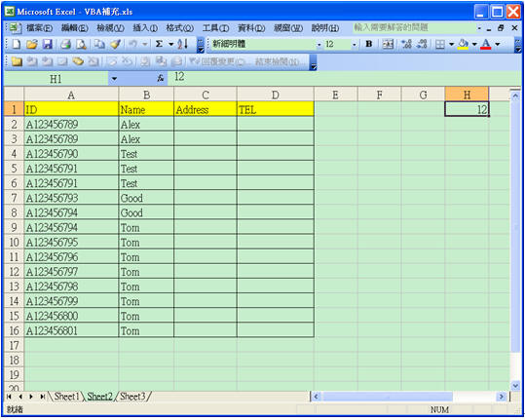Click the Sort Ascending icon
This screenshot has height=420, width=525.
[182, 44]
